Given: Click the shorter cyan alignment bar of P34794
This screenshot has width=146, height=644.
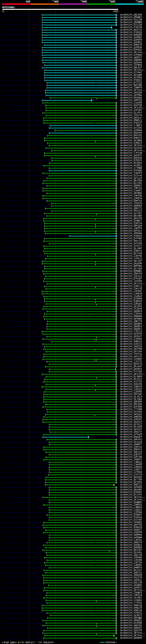Looking at the screenshot, I should (77, 27).
